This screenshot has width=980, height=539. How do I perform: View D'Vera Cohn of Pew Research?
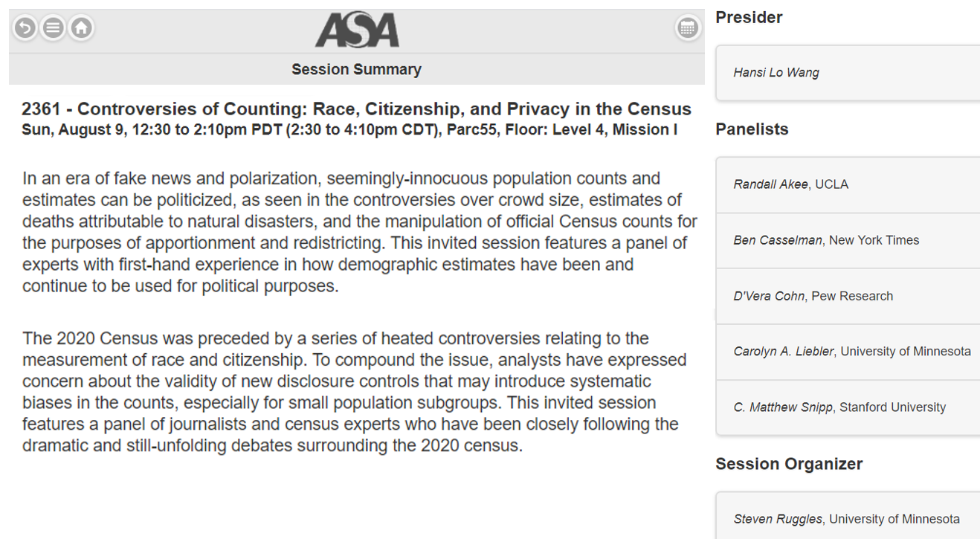(x=848, y=296)
